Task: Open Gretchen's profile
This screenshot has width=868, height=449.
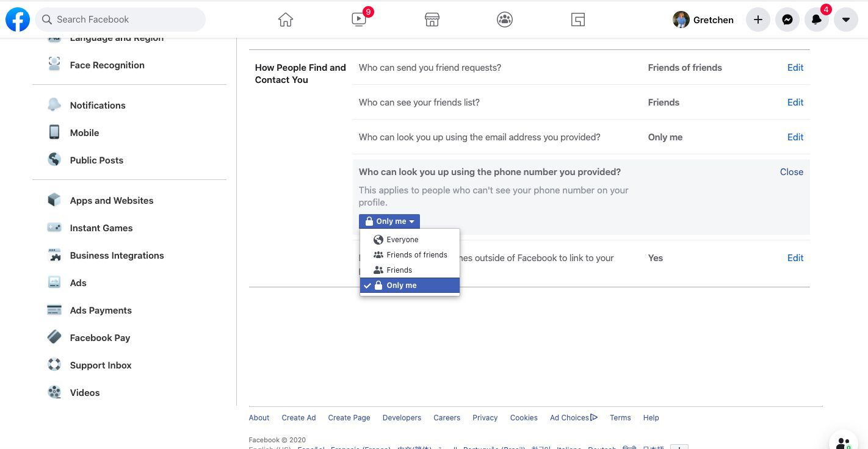Action: (x=703, y=20)
